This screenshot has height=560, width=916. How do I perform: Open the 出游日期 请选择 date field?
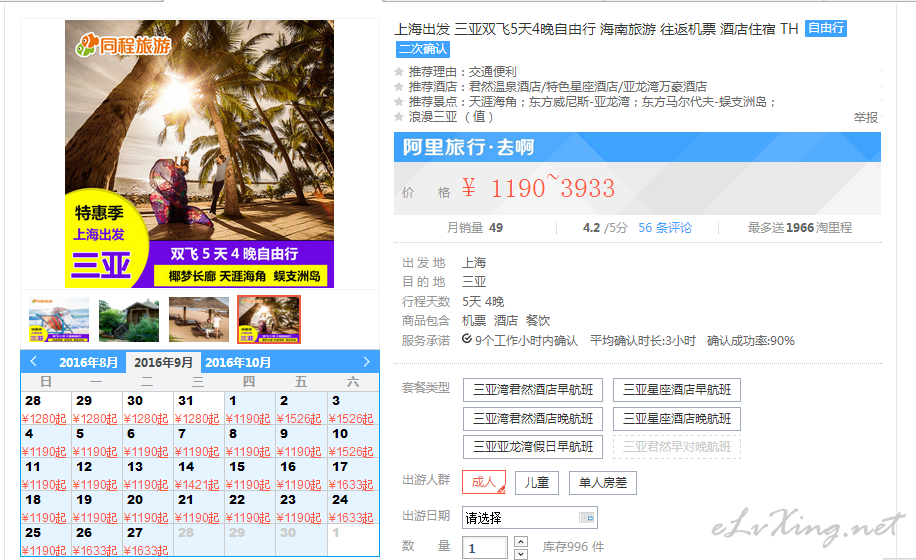click(x=529, y=517)
